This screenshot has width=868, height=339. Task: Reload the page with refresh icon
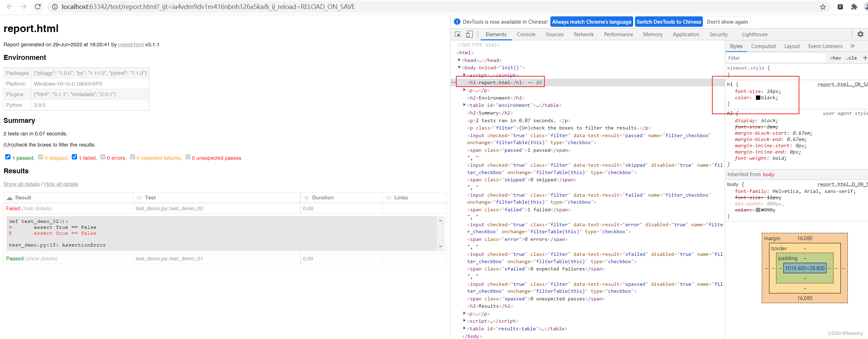click(38, 7)
